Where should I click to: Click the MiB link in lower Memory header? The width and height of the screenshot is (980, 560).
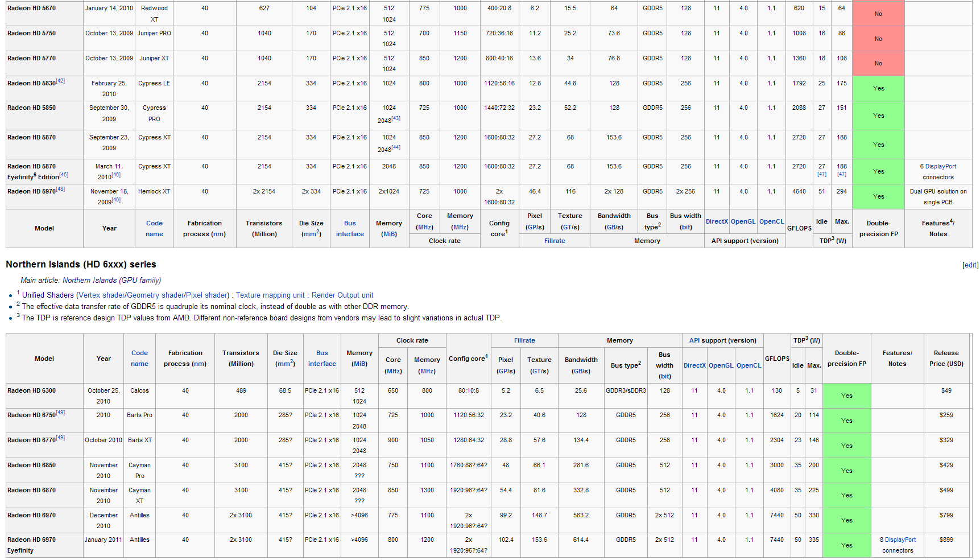coord(359,364)
